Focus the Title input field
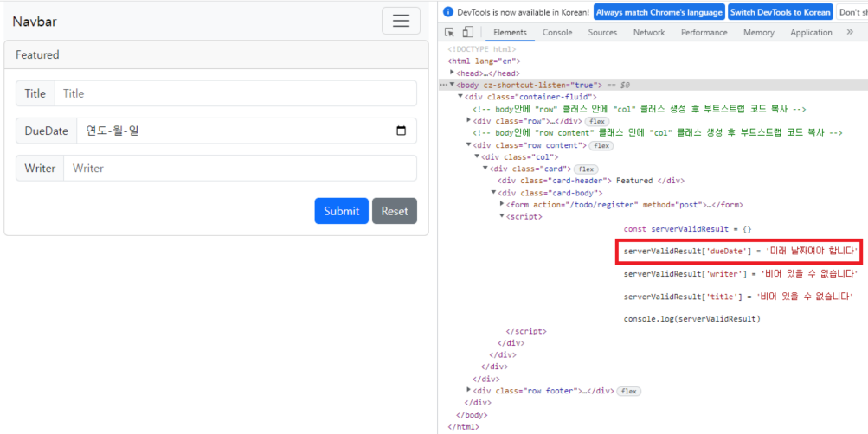868x434 pixels. (x=235, y=93)
